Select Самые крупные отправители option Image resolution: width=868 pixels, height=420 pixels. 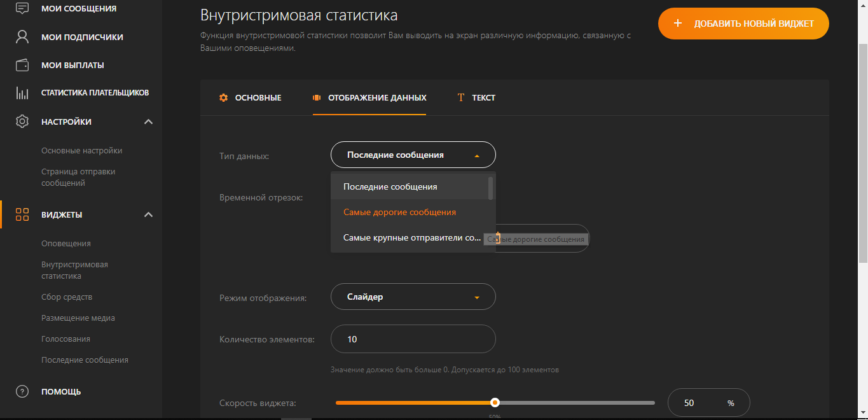410,237
